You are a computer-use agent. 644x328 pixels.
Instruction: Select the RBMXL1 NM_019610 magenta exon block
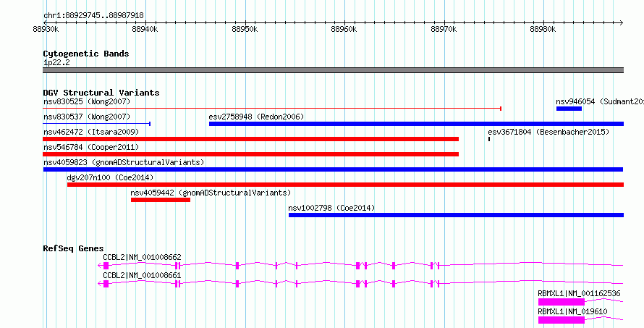(x=561, y=320)
